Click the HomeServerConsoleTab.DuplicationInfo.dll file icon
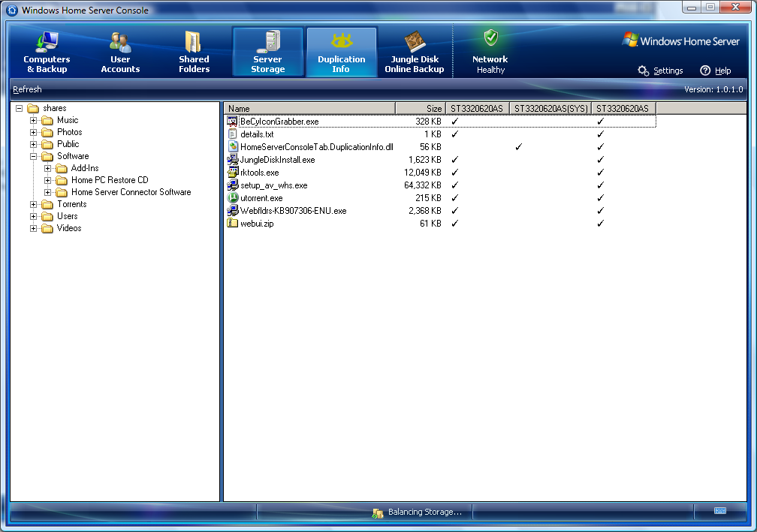This screenshot has height=532, width=757. pyautogui.click(x=233, y=146)
